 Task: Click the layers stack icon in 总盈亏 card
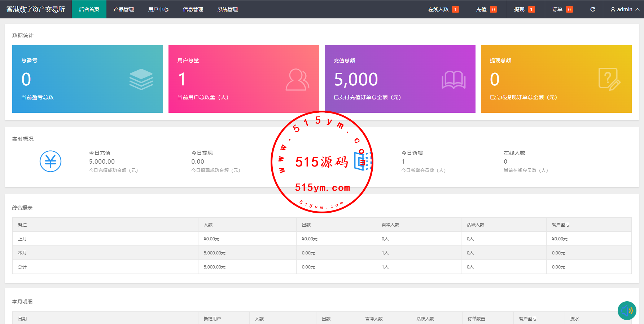tap(141, 79)
